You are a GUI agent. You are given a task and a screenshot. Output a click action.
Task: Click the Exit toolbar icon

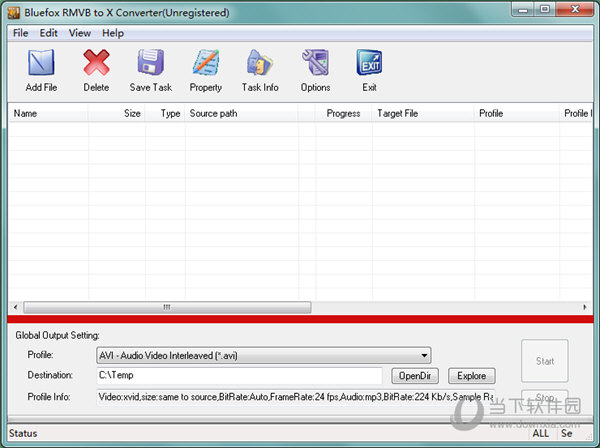pyautogui.click(x=369, y=62)
